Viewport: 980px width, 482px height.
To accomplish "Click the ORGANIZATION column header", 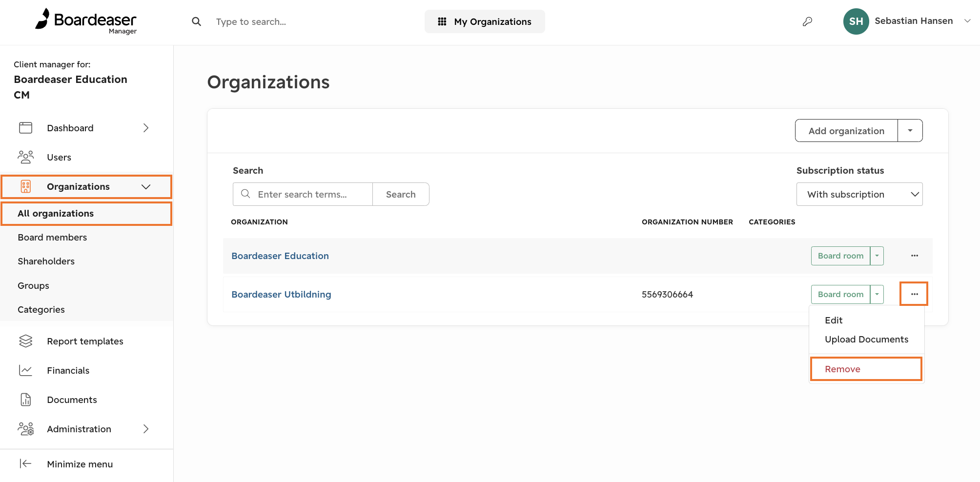I will [x=259, y=221].
